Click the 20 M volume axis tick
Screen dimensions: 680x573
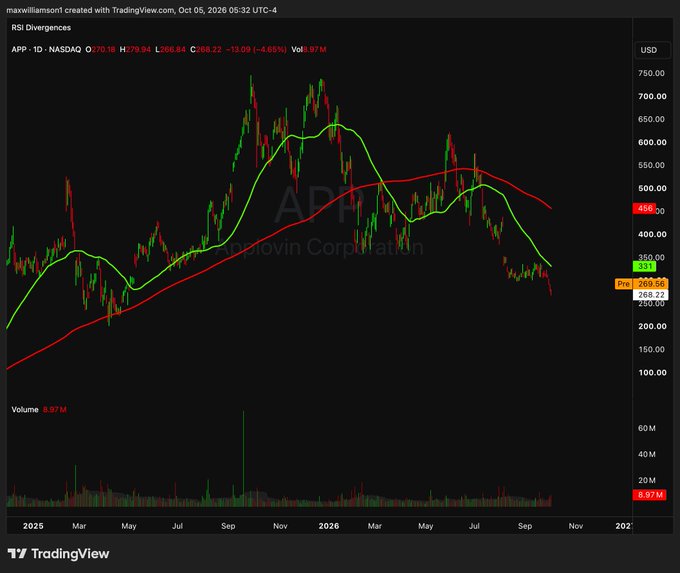tap(647, 480)
